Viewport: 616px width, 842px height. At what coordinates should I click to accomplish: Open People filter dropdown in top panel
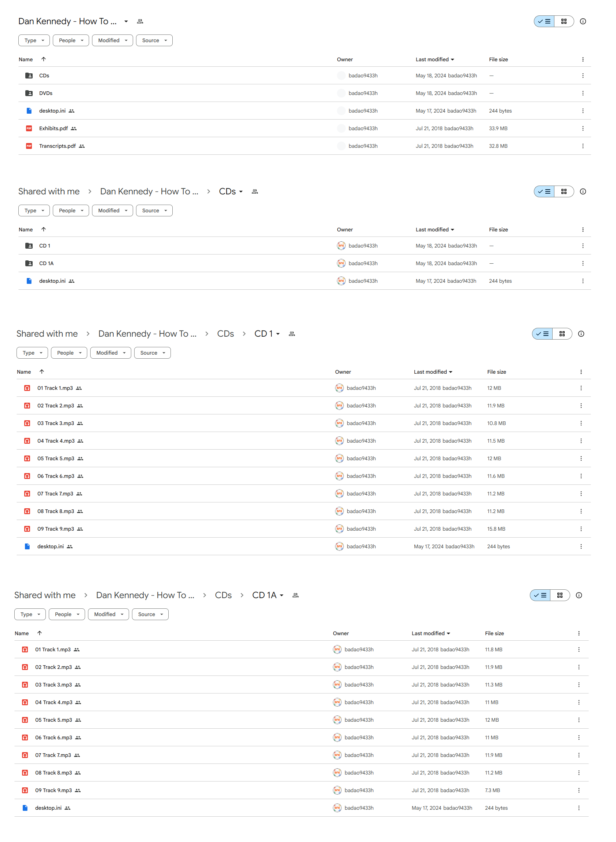point(71,40)
